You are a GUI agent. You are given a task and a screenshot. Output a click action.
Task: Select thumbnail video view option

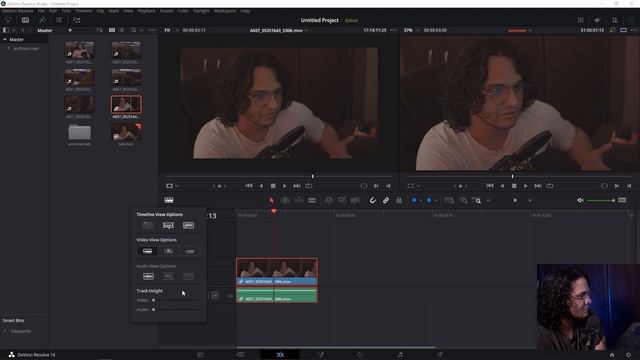coord(169,251)
